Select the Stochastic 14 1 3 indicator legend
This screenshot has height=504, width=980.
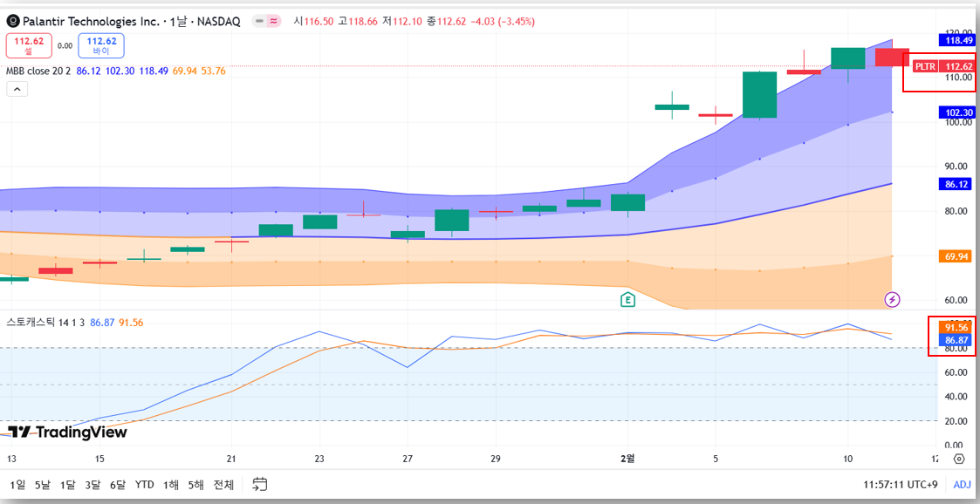46,323
